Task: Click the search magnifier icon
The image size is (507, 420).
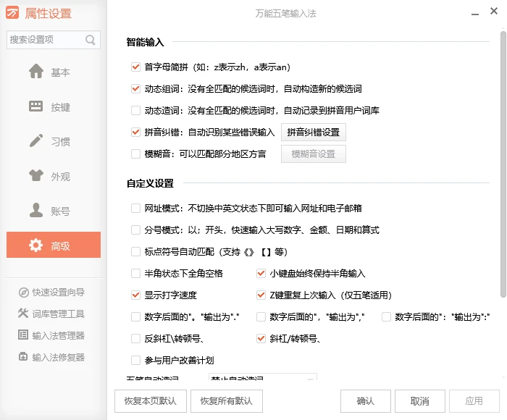Action: click(91, 40)
